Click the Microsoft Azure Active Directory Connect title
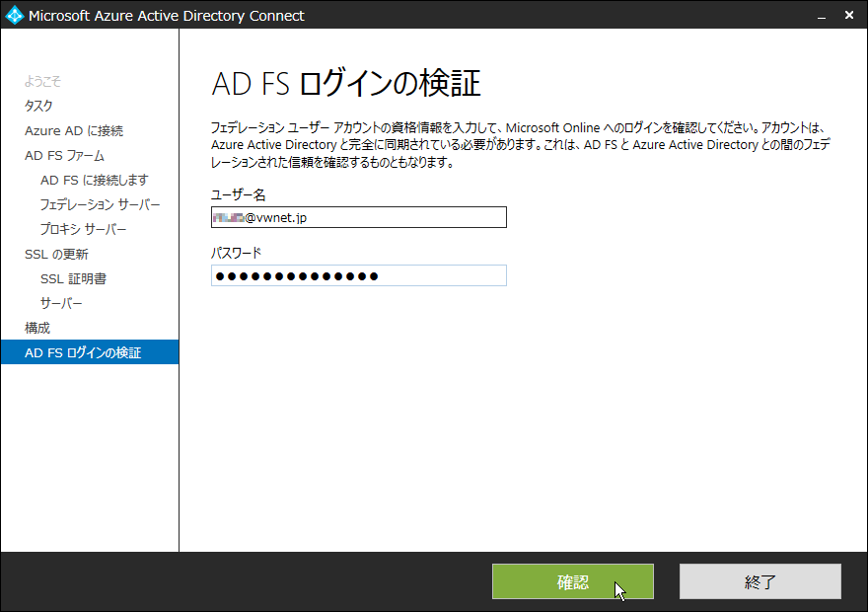This screenshot has width=868, height=612. tap(166, 16)
